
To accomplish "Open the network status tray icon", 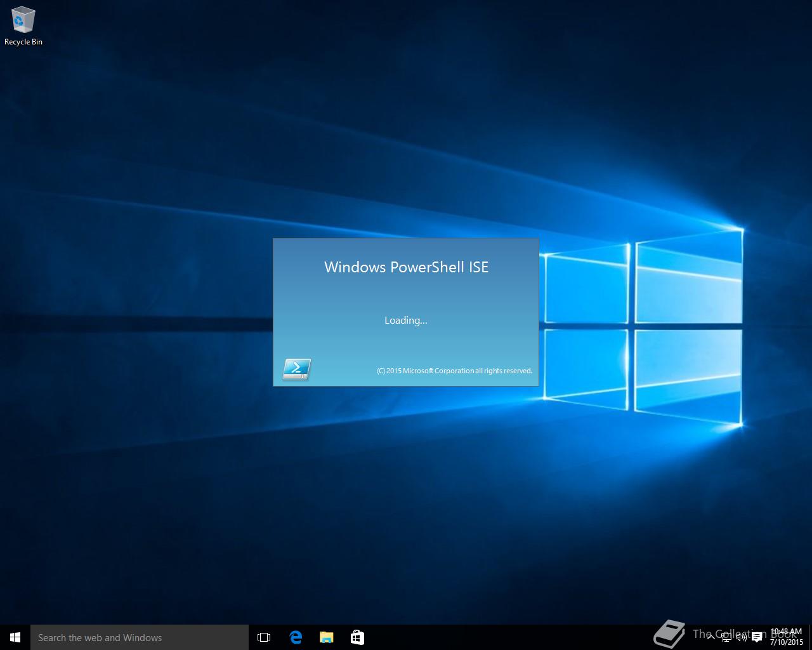I will point(726,637).
